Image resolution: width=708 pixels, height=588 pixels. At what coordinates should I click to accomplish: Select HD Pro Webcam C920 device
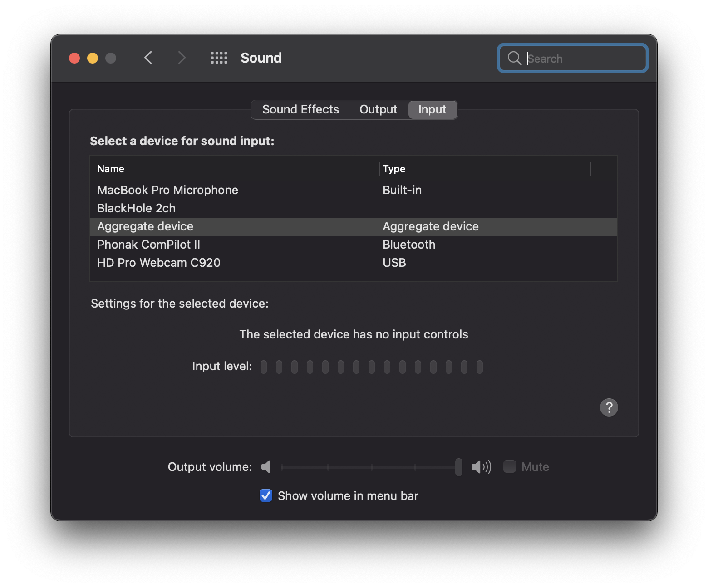(354, 263)
